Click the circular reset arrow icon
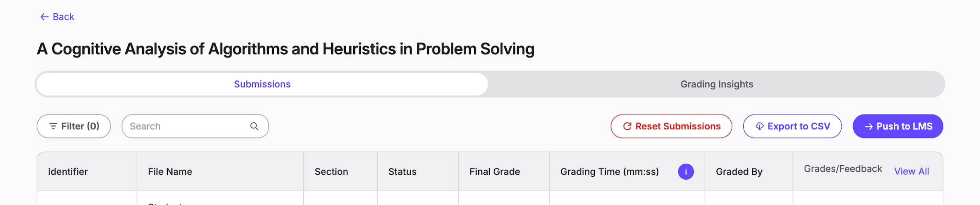 coord(627,126)
